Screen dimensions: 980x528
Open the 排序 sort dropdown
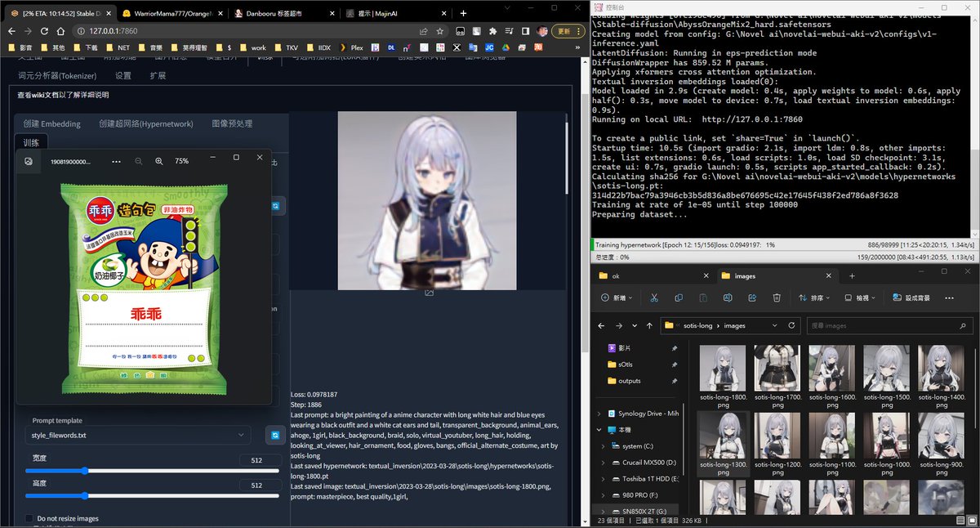point(816,298)
